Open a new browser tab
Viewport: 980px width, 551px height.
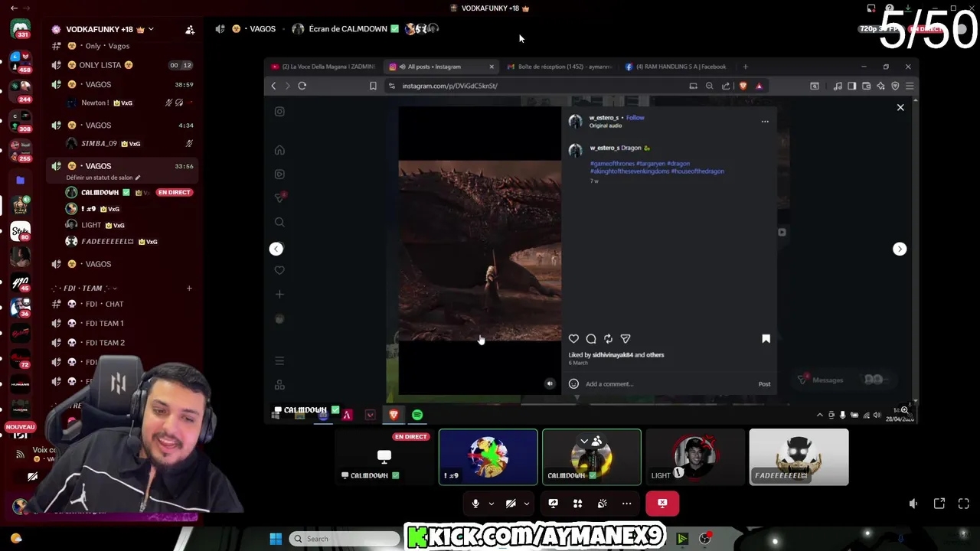tap(746, 67)
